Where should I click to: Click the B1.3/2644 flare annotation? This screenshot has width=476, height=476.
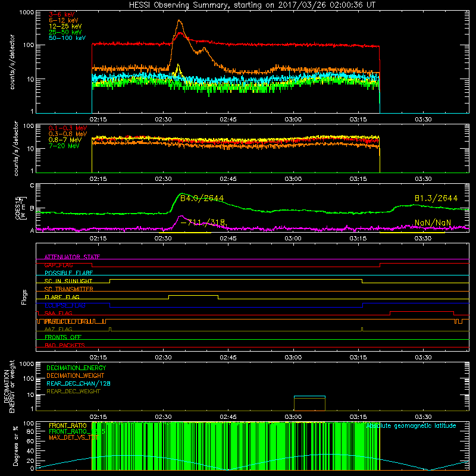tap(436, 199)
